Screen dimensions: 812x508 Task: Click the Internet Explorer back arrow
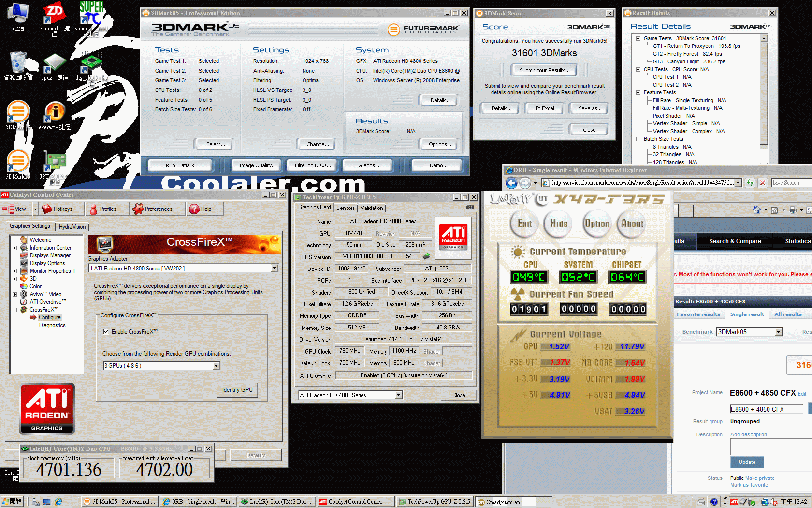[511, 183]
